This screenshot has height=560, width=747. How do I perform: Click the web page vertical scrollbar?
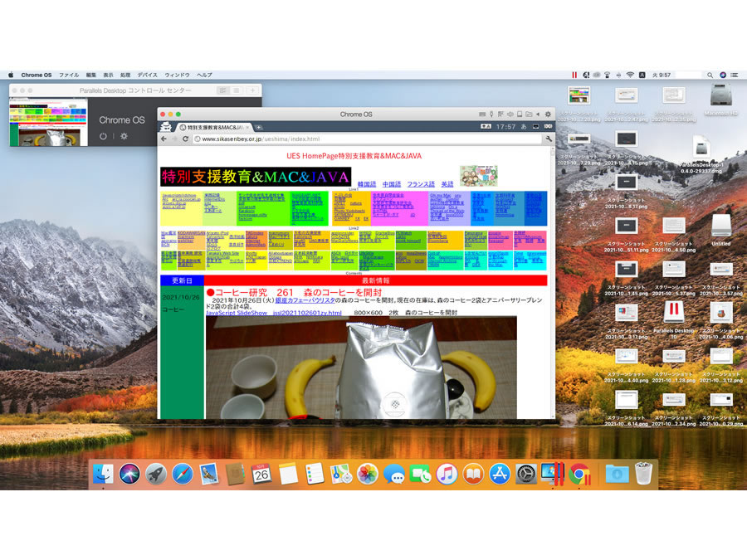coord(552,283)
